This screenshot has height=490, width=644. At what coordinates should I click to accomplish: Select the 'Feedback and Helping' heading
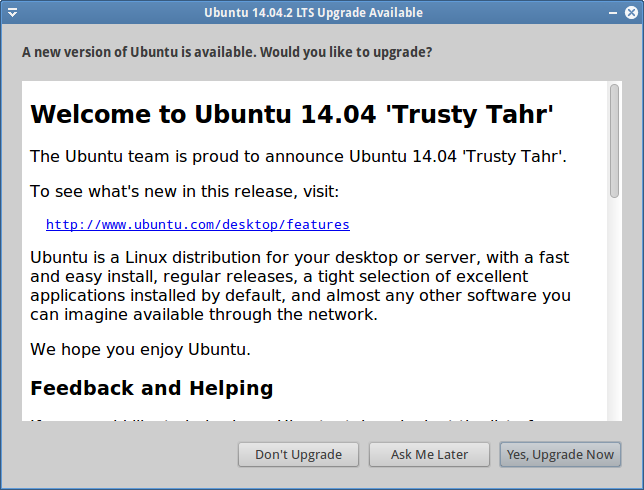(151, 388)
